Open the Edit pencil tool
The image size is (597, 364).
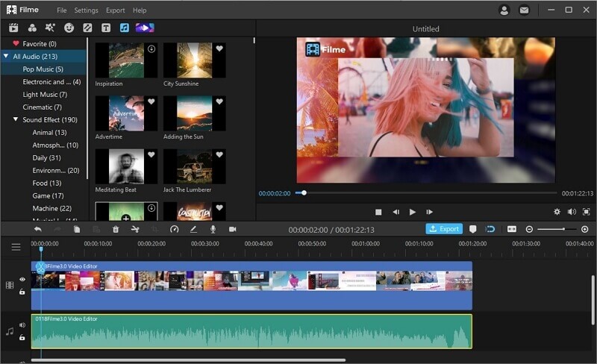point(193,229)
